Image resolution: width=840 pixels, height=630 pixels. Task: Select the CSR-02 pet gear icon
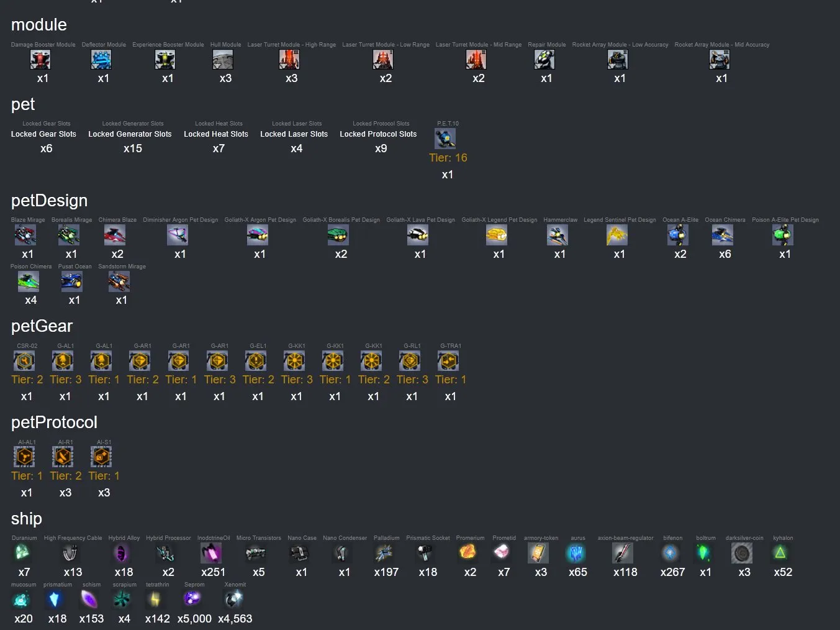(x=24, y=361)
